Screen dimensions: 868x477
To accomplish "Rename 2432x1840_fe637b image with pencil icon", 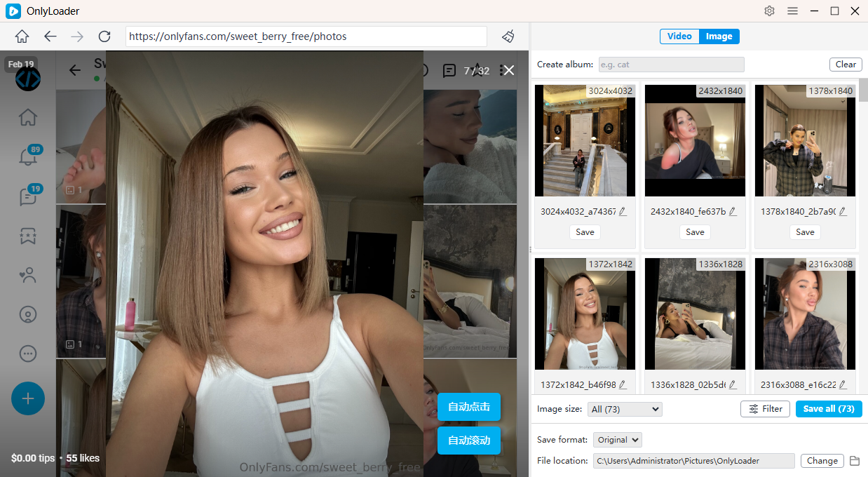I will (x=733, y=211).
